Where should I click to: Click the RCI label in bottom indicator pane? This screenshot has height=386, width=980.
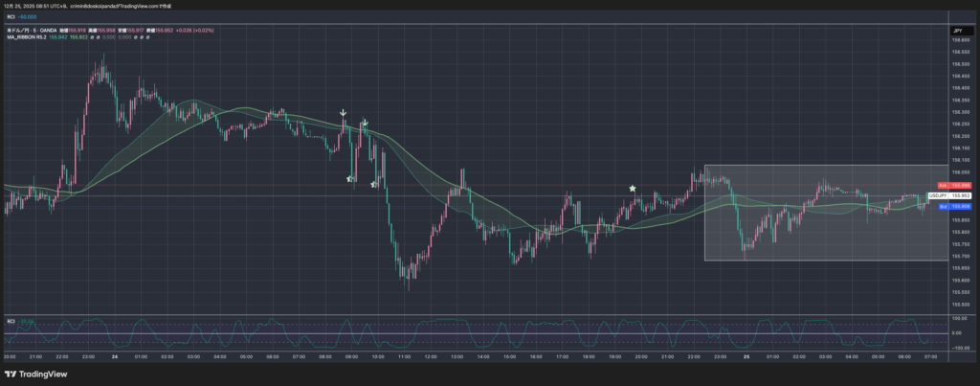pyautogui.click(x=11, y=320)
